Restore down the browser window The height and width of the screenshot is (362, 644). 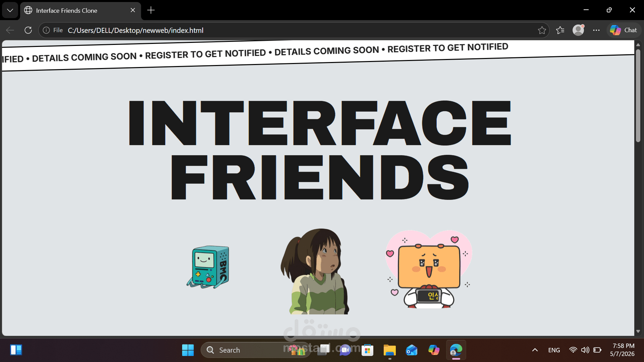(x=609, y=10)
